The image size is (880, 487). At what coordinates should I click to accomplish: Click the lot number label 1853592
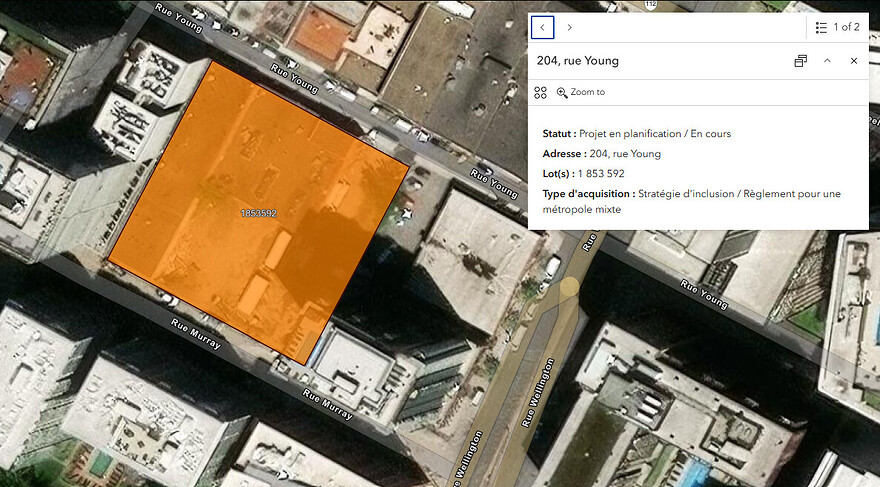[258, 213]
